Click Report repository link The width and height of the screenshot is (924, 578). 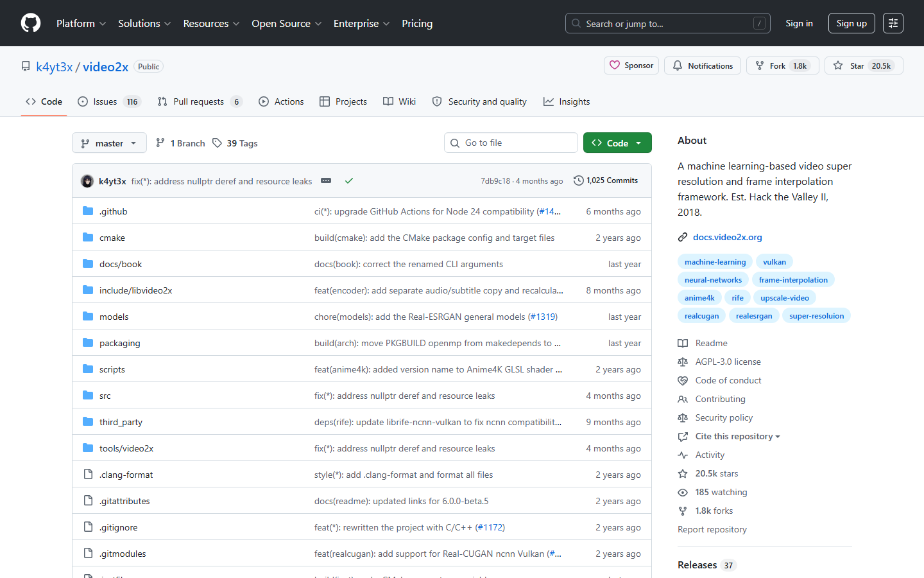(712, 529)
